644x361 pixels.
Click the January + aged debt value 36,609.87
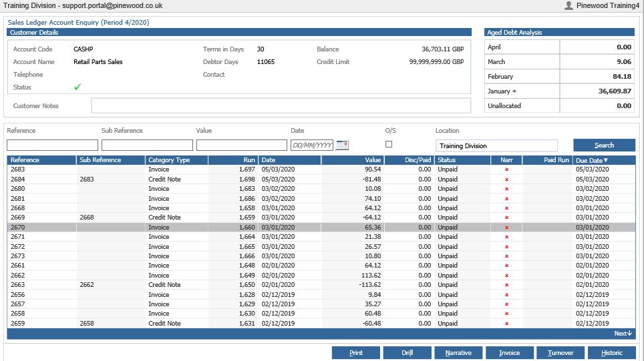click(615, 91)
